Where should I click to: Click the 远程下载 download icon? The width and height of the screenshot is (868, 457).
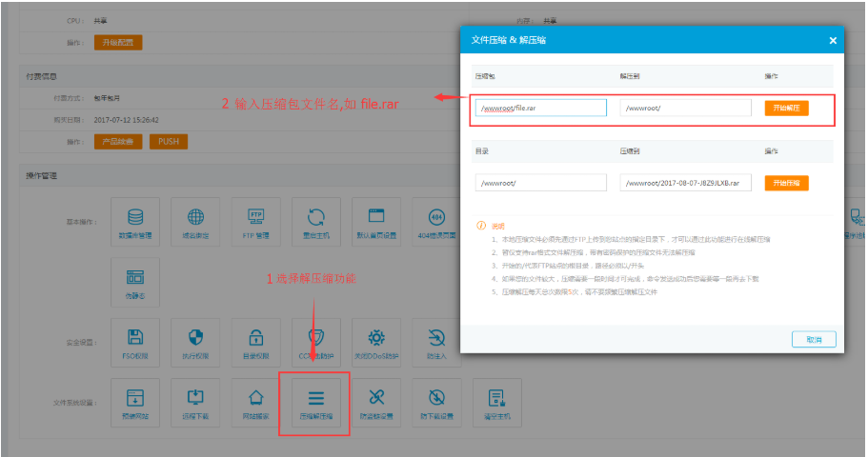tap(196, 402)
